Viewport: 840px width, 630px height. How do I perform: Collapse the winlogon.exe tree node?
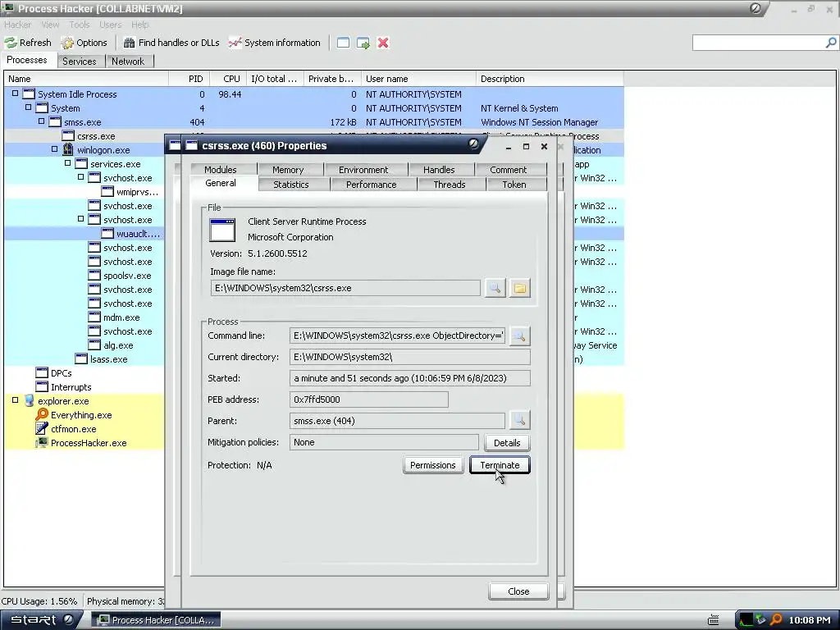(55, 149)
